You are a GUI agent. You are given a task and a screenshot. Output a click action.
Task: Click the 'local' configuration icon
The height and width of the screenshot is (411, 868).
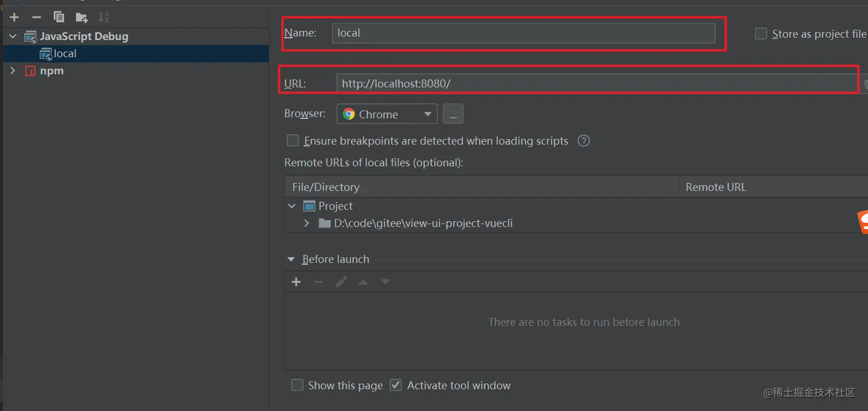pyautogui.click(x=45, y=53)
